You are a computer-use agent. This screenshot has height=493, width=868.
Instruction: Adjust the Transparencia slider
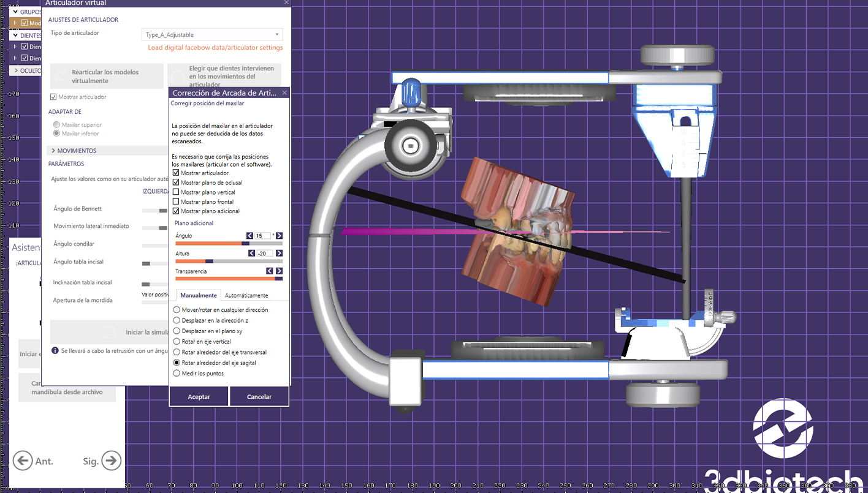(x=229, y=279)
